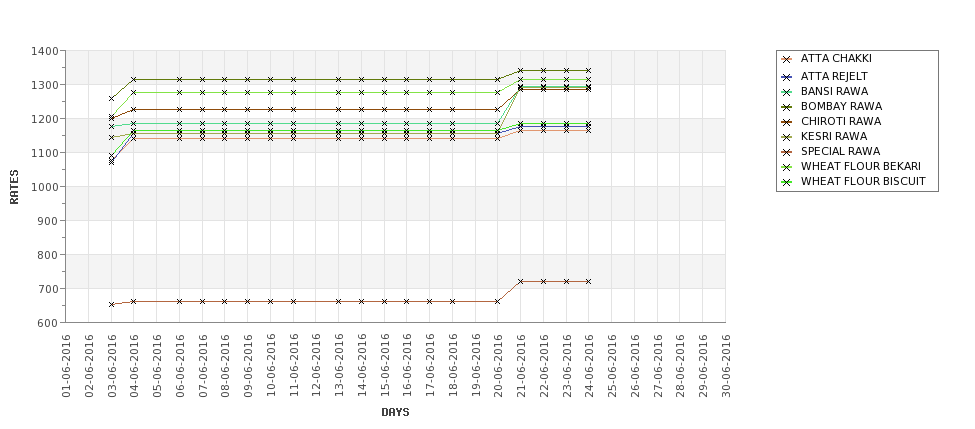Click the 10-06-2016 date label
This screenshot has width=975, height=429.
(270, 366)
